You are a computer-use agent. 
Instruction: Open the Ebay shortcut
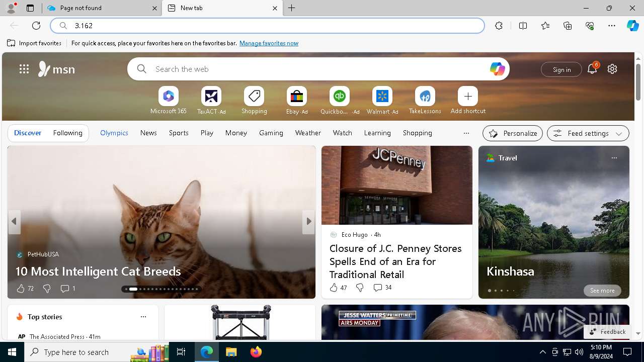click(x=297, y=100)
